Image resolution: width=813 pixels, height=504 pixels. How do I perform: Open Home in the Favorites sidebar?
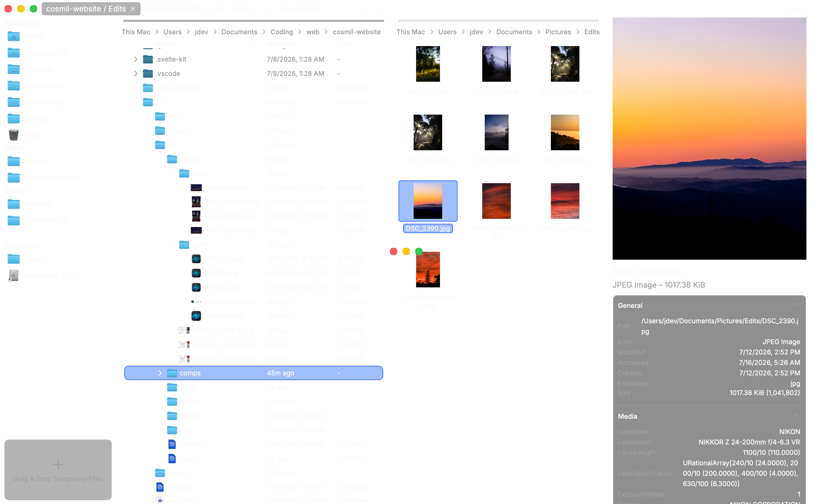(x=33, y=36)
